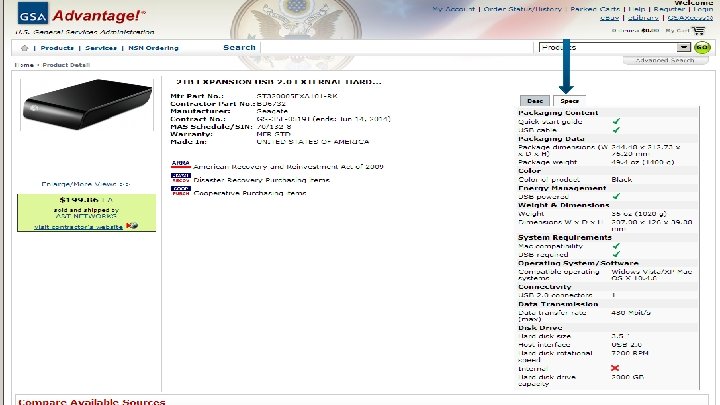Click the Disaster Recovery Purchasing icon
The width and height of the screenshot is (720, 405).
coord(180,178)
